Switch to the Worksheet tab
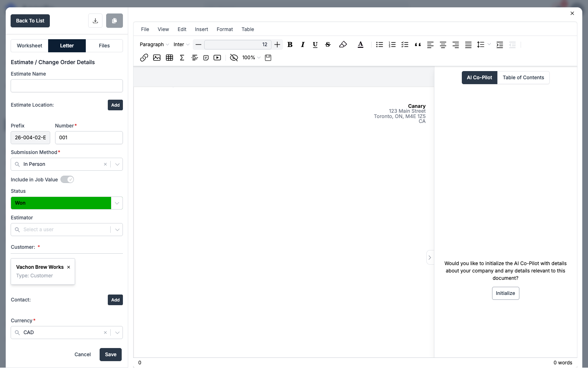Screen dimensions: 588x375 tap(29, 46)
